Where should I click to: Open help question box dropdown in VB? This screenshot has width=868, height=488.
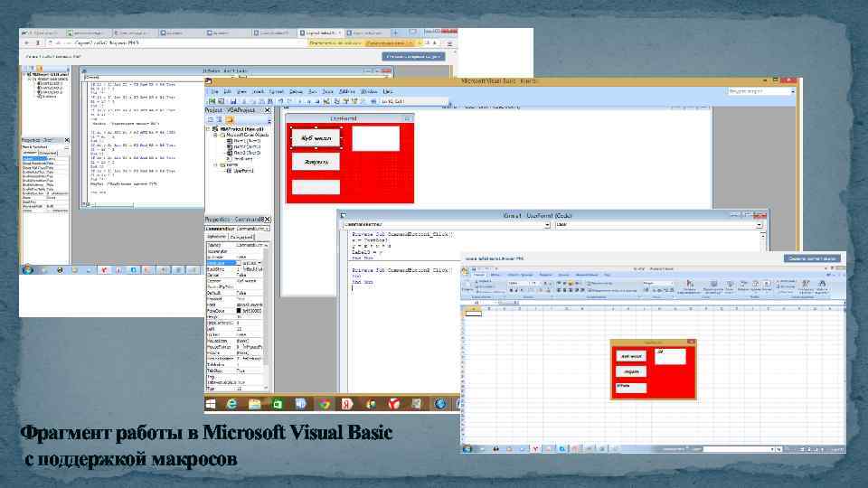[793, 90]
